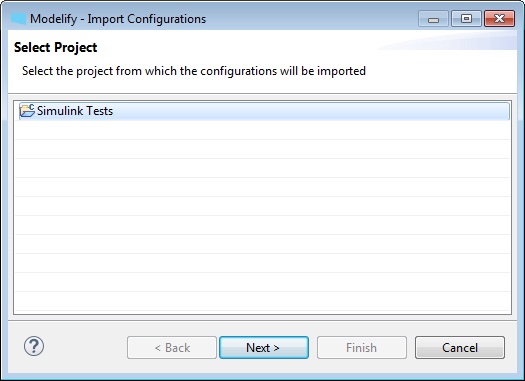Click the Select Project heading
The width and height of the screenshot is (525, 381).
coord(56,48)
